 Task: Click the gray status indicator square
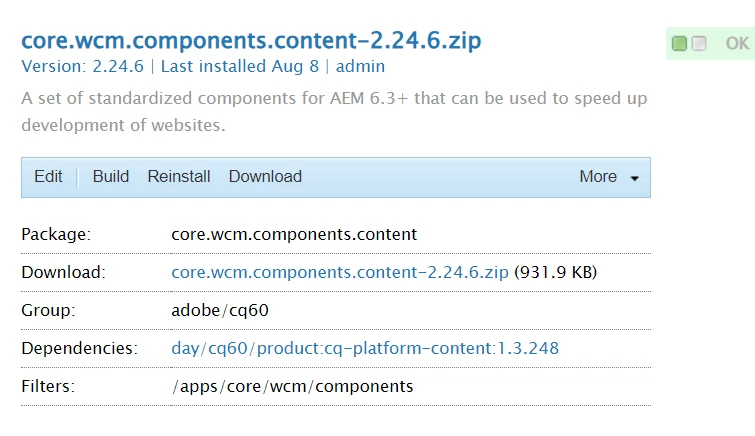[699, 44]
